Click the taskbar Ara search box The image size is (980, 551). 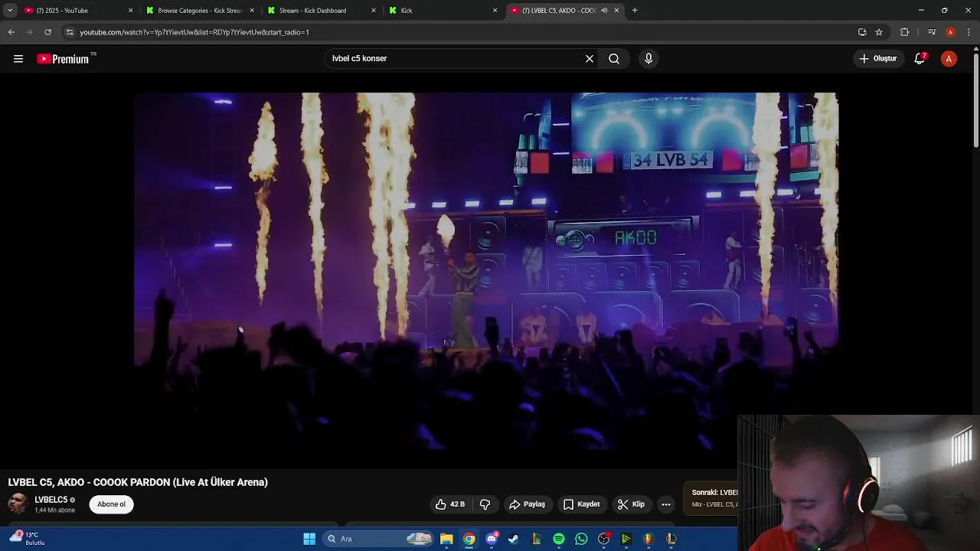pos(379,539)
